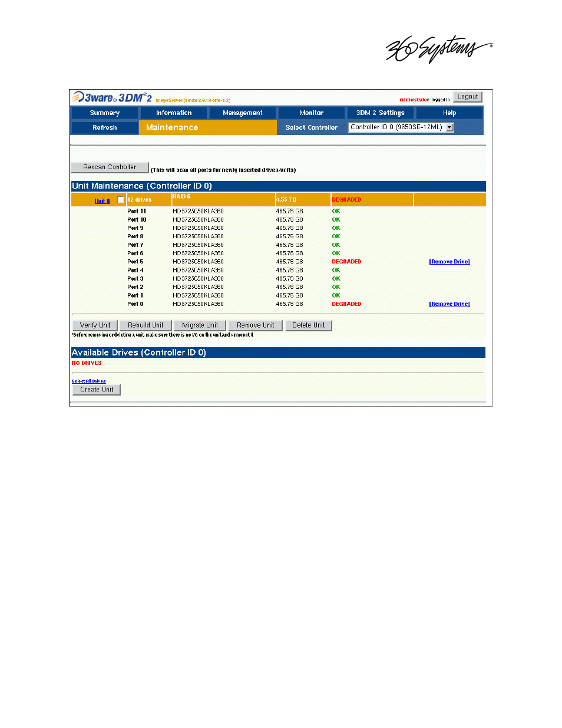Open the Summary menu
Image resolution: width=562 pixels, height=728 pixels.
(105, 113)
